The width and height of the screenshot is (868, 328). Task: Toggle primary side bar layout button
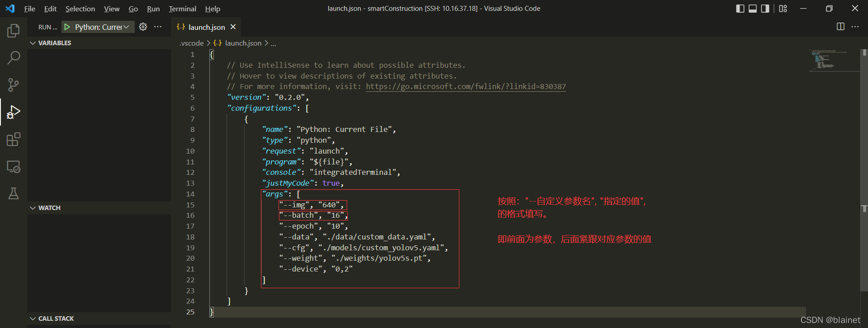coord(740,9)
